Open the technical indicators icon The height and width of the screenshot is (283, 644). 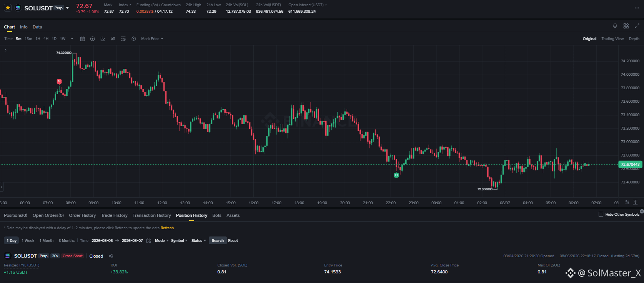click(103, 39)
